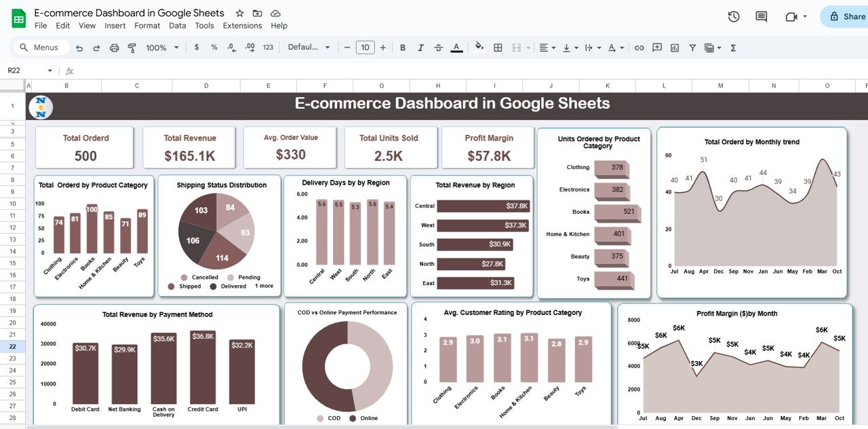
Task: Open more number formats 123 menu
Action: point(268,48)
